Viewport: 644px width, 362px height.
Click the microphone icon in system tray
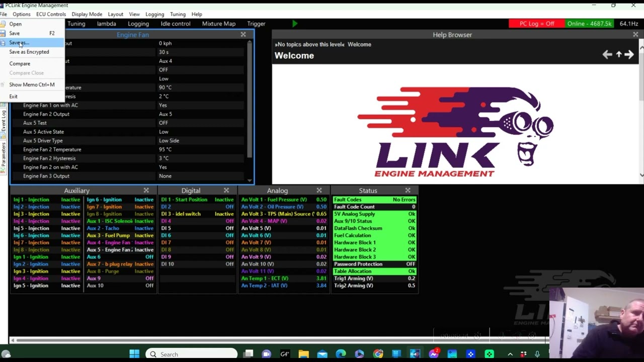[537, 354]
